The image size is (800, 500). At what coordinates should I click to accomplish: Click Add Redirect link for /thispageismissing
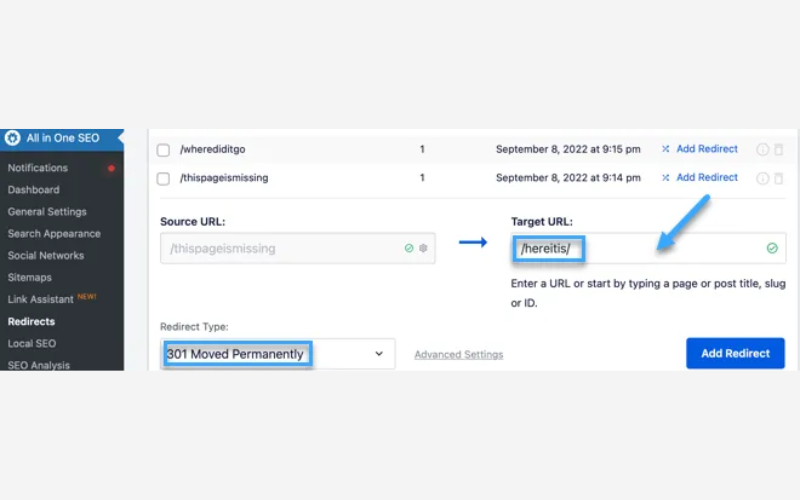(706, 177)
